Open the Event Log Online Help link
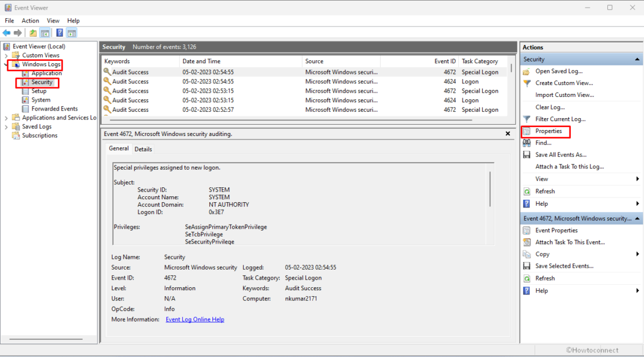The width and height of the screenshot is (644, 357). coord(195,320)
